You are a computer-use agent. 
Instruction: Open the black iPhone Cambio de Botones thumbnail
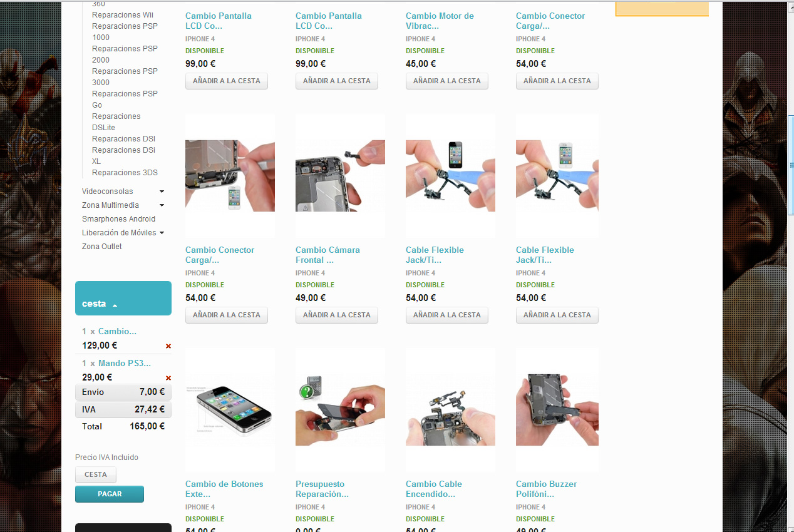230,410
